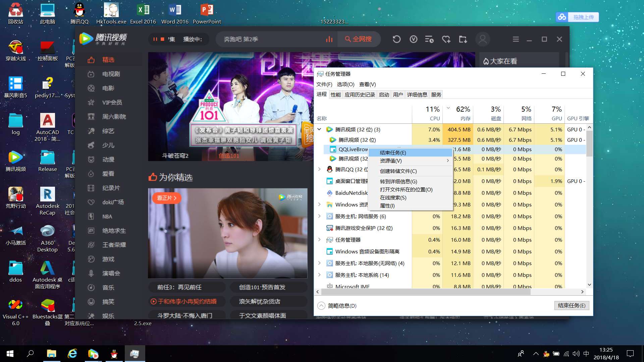The width and height of the screenshot is (644, 362).
Task: Expand the 任务管理器 process group
Action: click(x=319, y=240)
